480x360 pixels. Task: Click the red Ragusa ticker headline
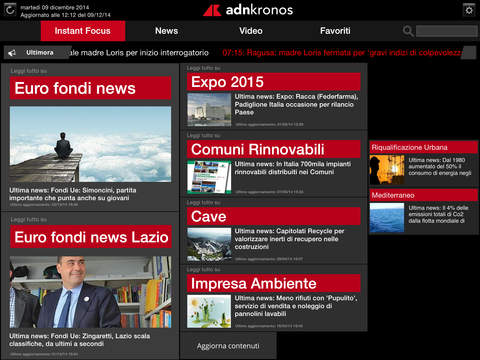tap(342, 53)
